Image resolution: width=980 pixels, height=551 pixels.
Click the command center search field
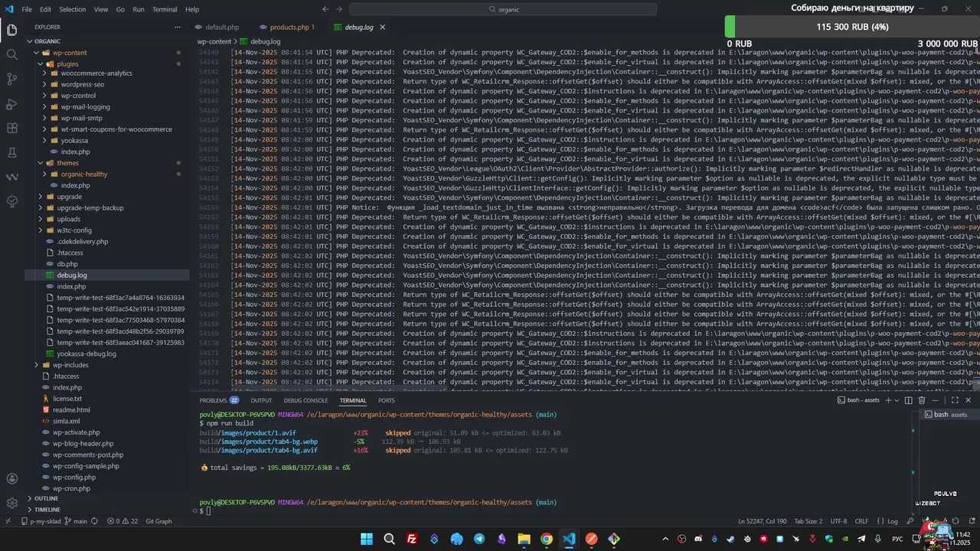pyautogui.click(x=503, y=9)
